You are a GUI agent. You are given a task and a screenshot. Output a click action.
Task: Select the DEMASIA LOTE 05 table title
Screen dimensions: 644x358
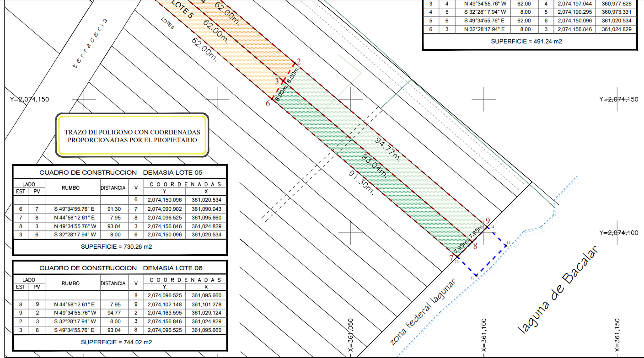click(121, 173)
